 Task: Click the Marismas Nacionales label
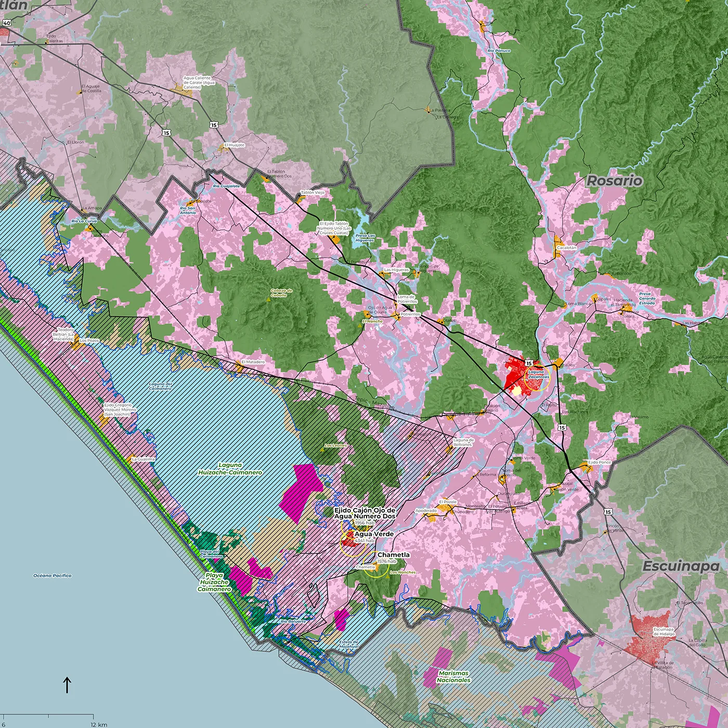(x=453, y=677)
